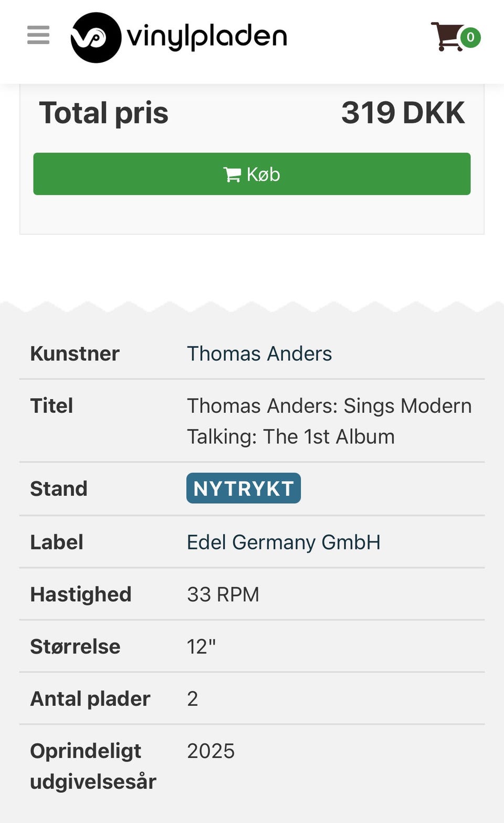Open the Thomas Anders artist link
The height and width of the screenshot is (823, 504).
click(x=259, y=353)
